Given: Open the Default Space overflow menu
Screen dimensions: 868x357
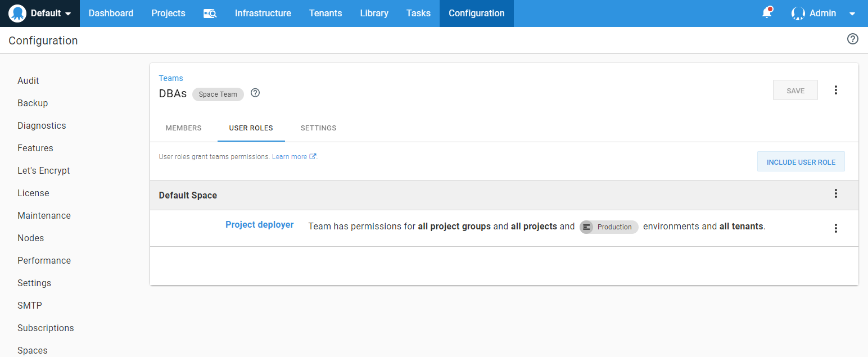Looking at the screenshot, I should [835, 194].
